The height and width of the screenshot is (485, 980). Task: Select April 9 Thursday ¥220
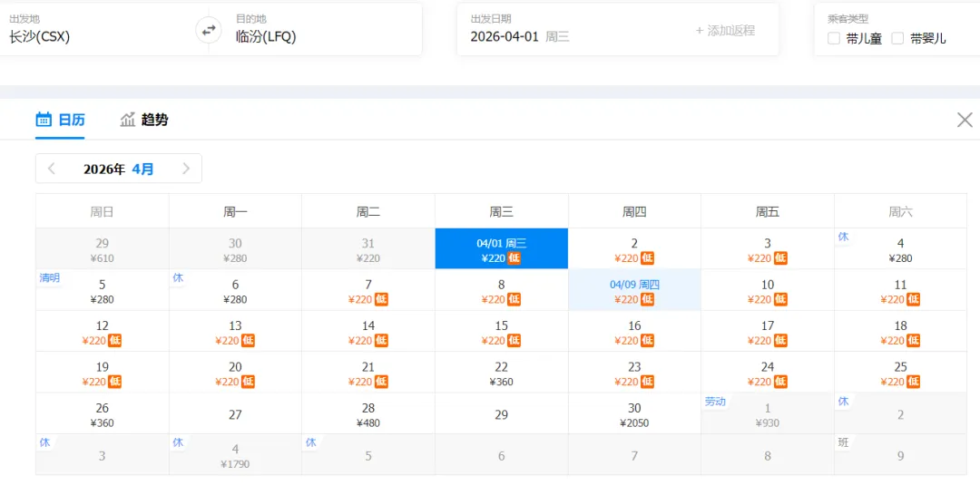[x=634, y=290]
